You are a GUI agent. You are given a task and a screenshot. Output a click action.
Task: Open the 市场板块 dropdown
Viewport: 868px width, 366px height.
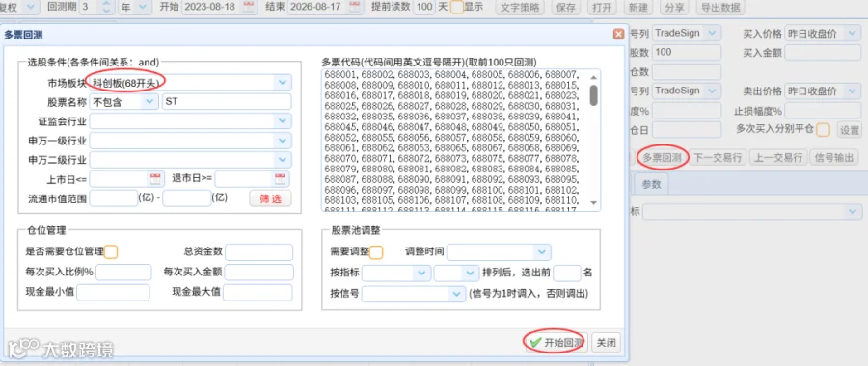click(283, 83)
